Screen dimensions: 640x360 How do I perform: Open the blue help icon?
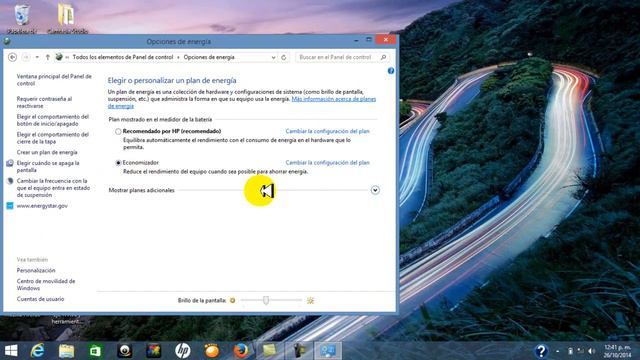coord(391,71)
